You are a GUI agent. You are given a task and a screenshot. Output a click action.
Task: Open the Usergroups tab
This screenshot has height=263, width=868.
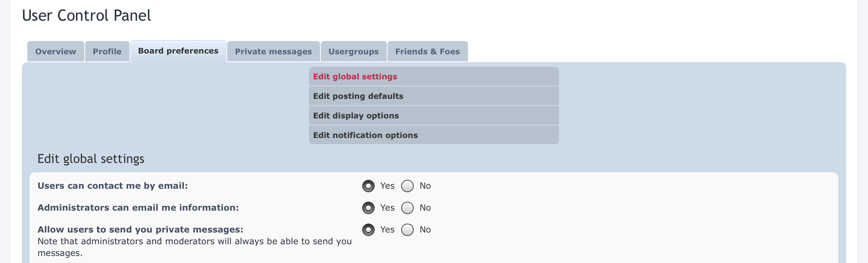click(353, 52)
